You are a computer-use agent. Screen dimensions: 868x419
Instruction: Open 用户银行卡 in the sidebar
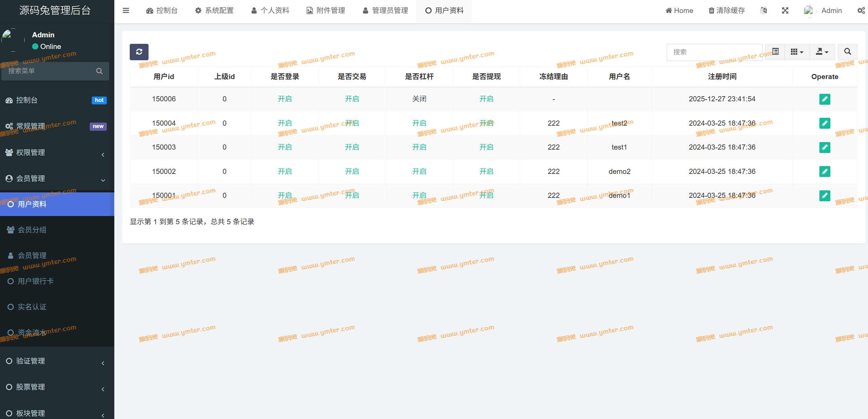tap(36, 281)
